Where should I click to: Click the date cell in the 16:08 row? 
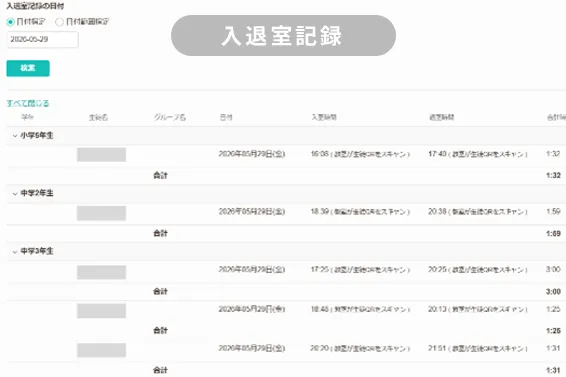point(252,154)
